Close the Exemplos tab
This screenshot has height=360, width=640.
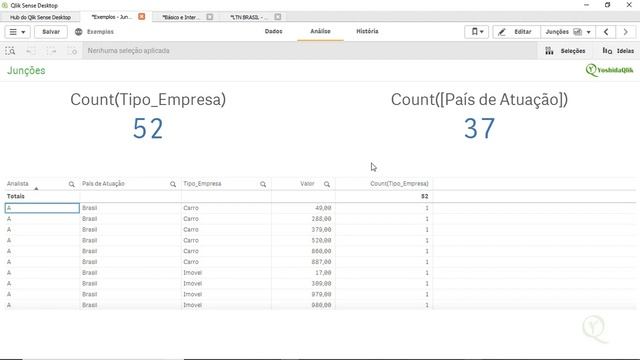click(x=142, y=17)
